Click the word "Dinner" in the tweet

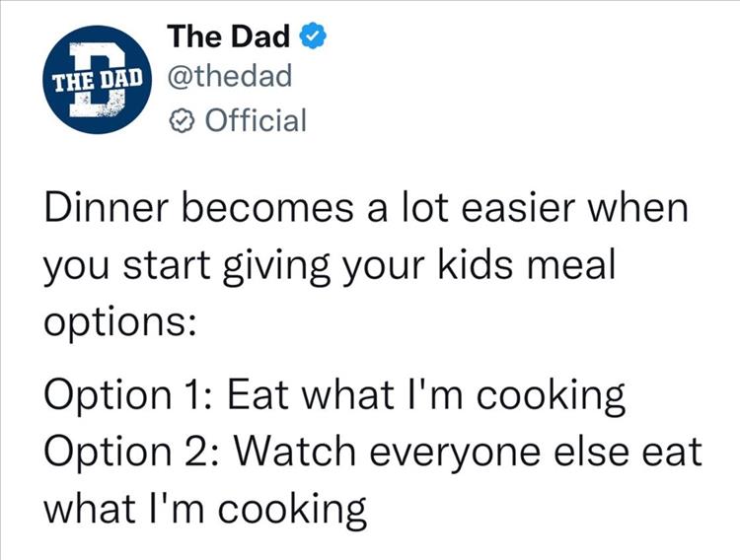point(108,212)
